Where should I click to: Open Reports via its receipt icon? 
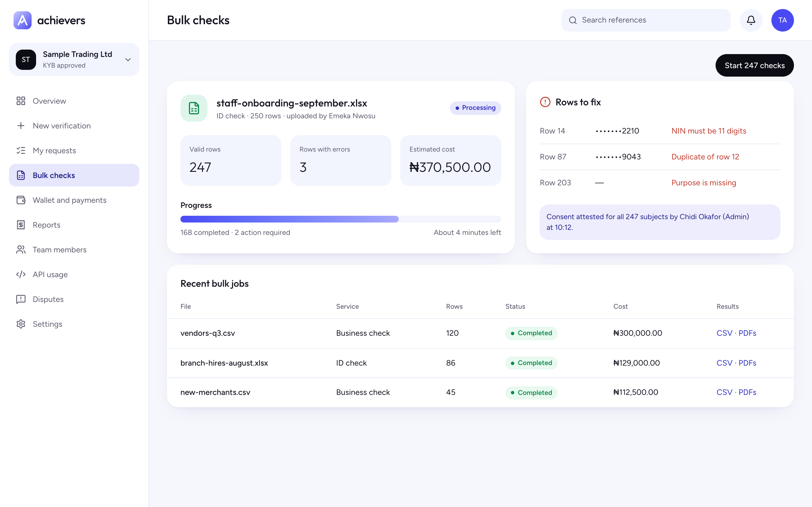21,225
